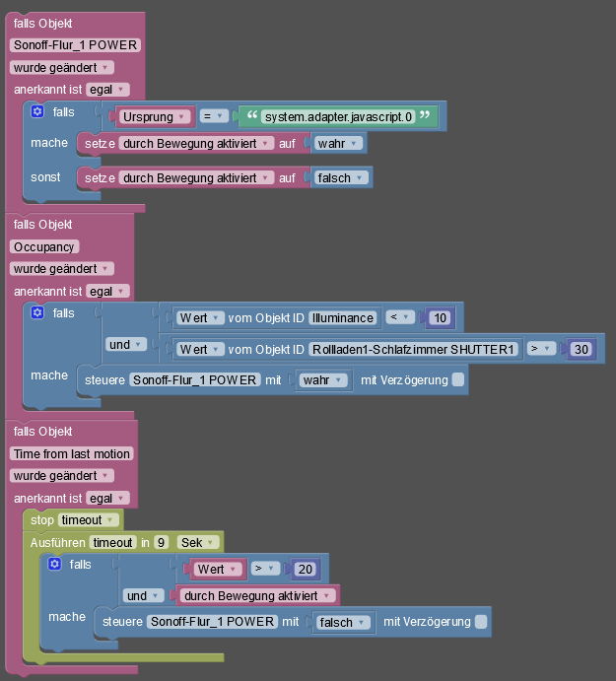Edit the system.adapter.javascript.0 text field

coord(338,116)
